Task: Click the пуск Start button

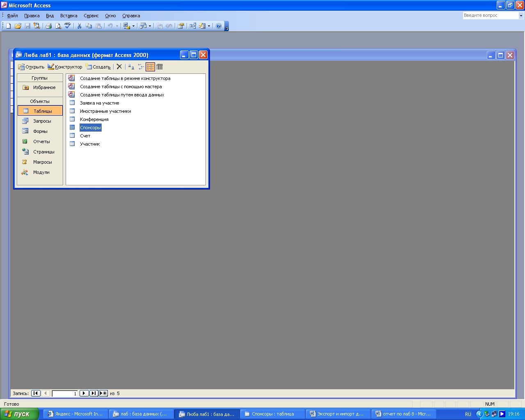Action: click(x=19, y=414)
